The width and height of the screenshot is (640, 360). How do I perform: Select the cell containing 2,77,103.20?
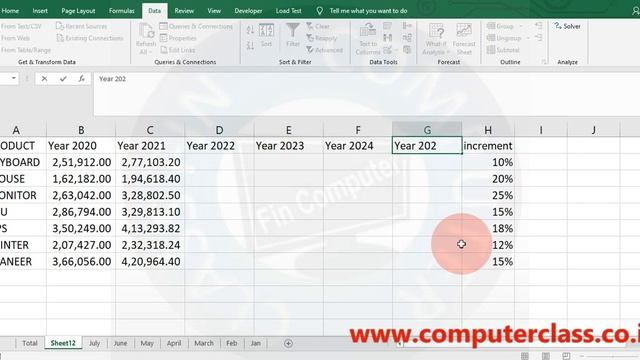150,162
